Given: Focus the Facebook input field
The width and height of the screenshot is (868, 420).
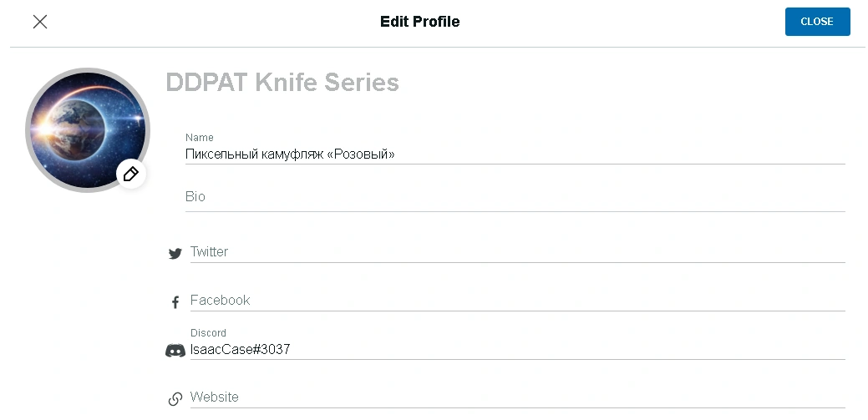Looking at the screenshot, I should click(x=517, y=301).
